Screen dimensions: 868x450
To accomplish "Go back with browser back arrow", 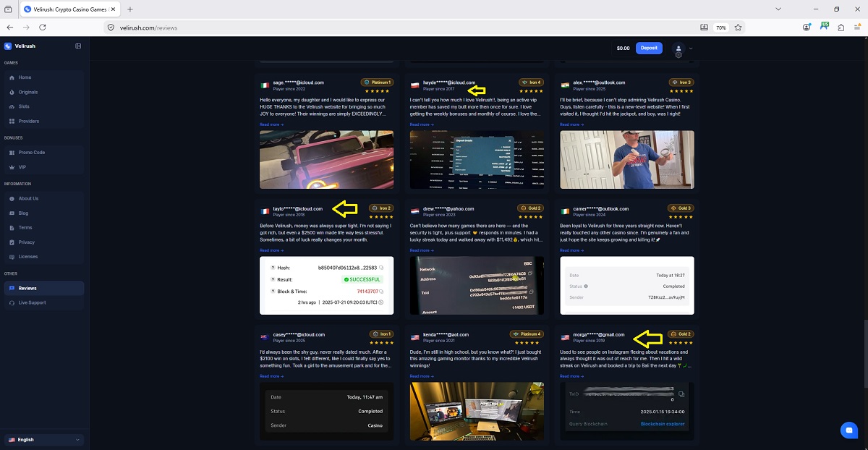I will click(x=10, y=27).
